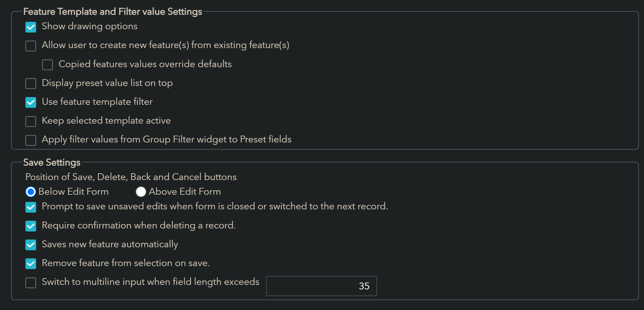Disable Use feature template filter
The image size is (644, 310).
pyautogui.click(x=31, y=102)
